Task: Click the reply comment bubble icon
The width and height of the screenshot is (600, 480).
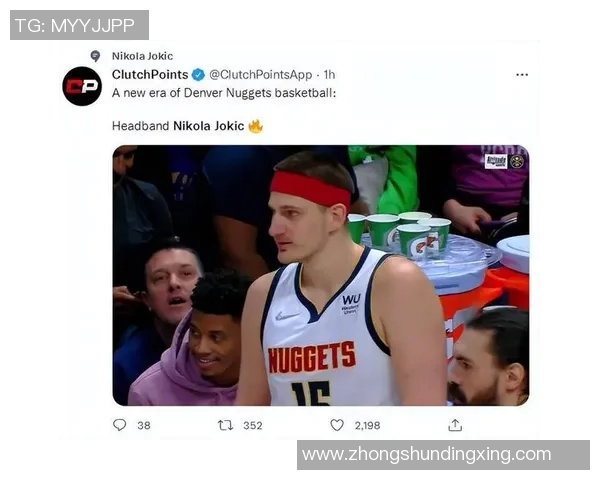Action: [x=120, y=425]
